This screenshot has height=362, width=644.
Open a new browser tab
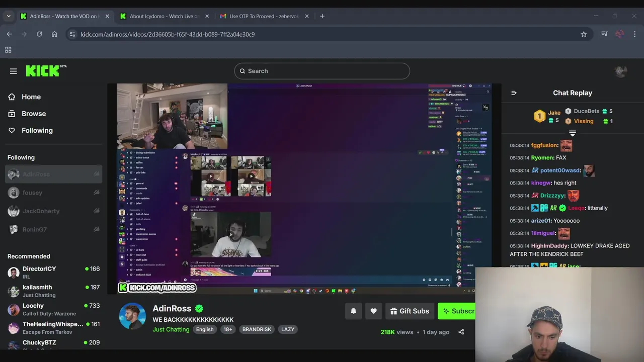(x=322, y=16)
